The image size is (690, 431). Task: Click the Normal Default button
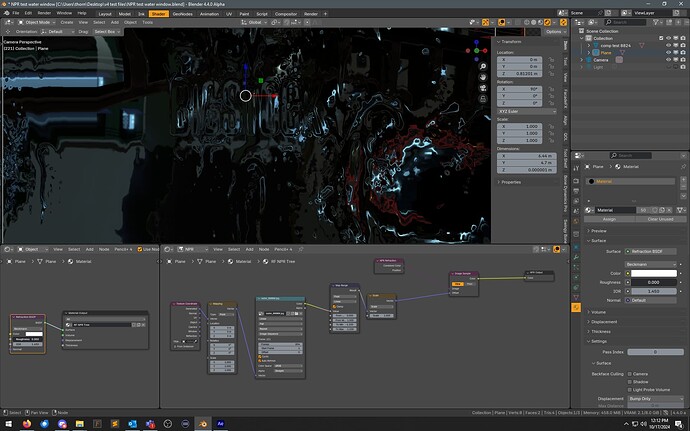tap(650, 300)
